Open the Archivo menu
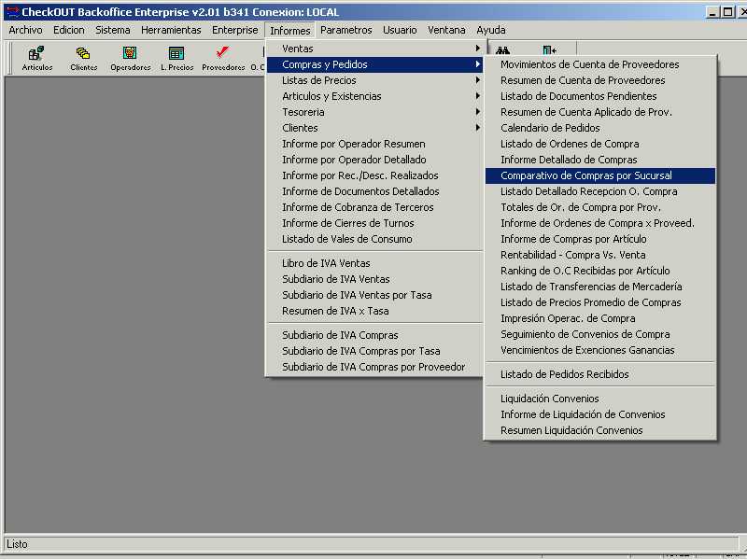This screenshot has height=560, width=747. coord(26,30)
